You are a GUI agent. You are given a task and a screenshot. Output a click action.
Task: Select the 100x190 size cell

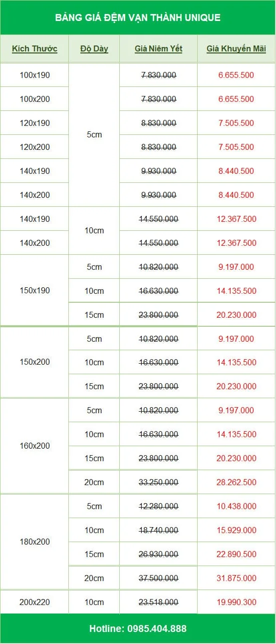pyautogui.click(x=34, y=75)
